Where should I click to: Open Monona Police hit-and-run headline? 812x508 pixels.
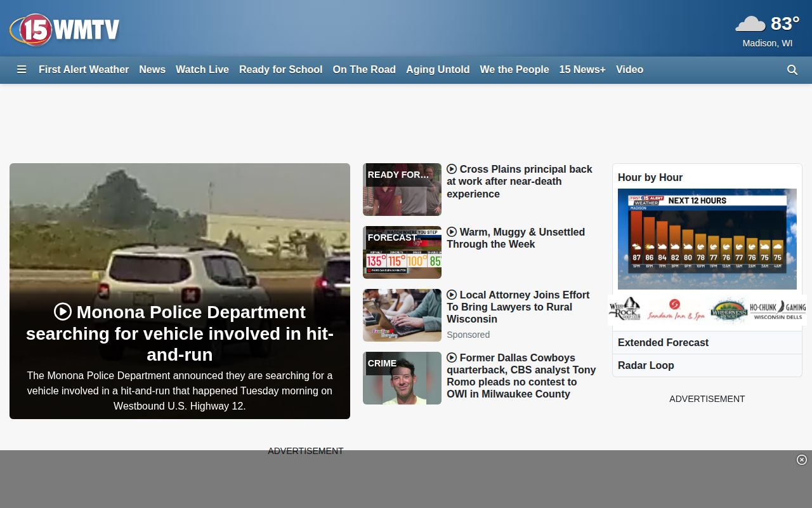tap(180, 333)
